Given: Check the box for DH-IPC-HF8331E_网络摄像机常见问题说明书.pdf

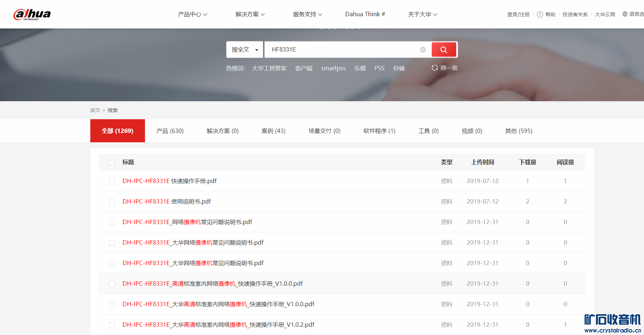Looking at the screenshot, I should coord(112,223).
